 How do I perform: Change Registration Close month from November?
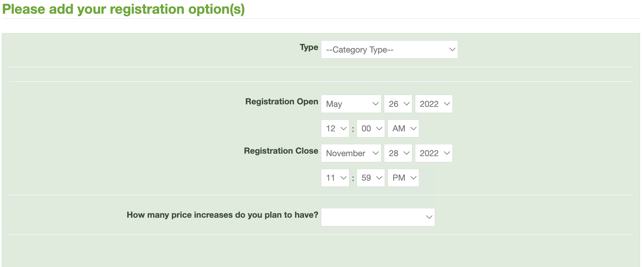click(351, 153)
